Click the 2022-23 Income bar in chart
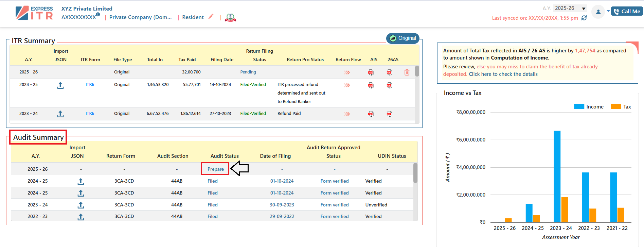The height and width of the screenshot is (251, 644). point(586,197)
